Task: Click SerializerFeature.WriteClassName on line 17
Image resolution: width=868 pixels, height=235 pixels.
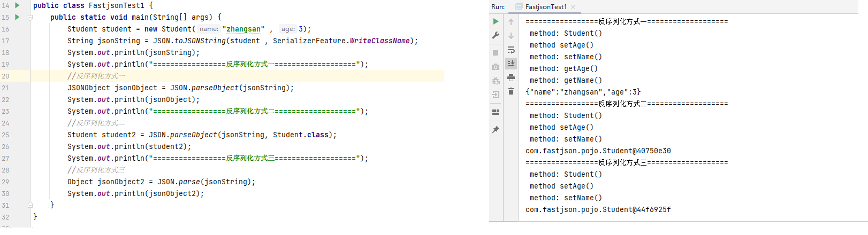Action: [341, 41]
